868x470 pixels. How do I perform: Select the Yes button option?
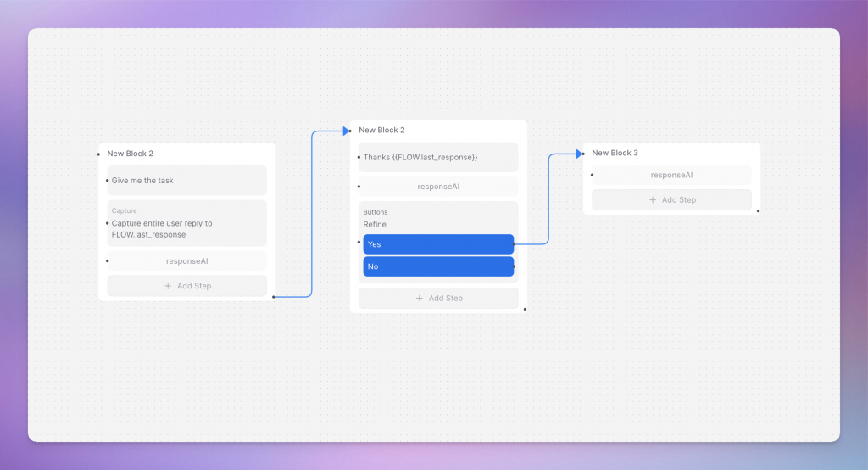[438, 244]
